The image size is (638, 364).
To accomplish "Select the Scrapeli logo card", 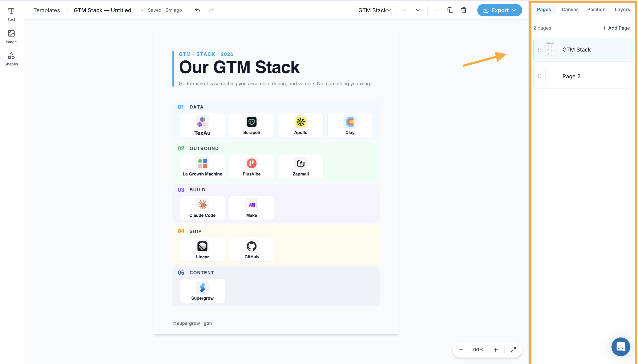I will pos(252,125).
